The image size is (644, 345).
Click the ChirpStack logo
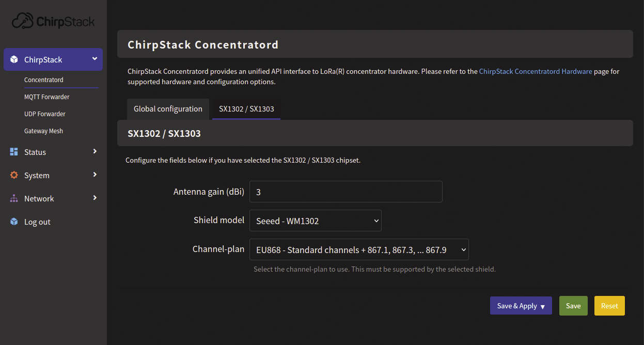click(53, 21)
